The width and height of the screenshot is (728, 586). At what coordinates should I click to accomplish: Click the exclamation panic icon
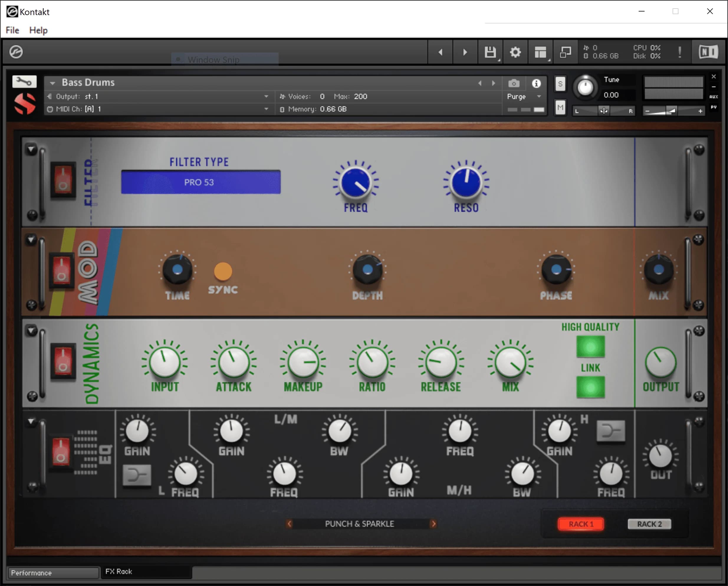click(680, 52)
